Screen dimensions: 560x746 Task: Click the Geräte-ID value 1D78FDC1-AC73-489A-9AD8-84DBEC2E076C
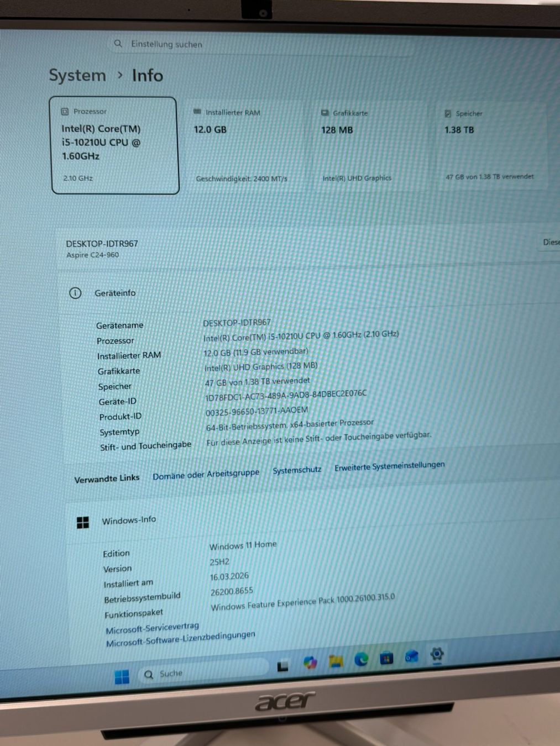(x=286, y=396)
